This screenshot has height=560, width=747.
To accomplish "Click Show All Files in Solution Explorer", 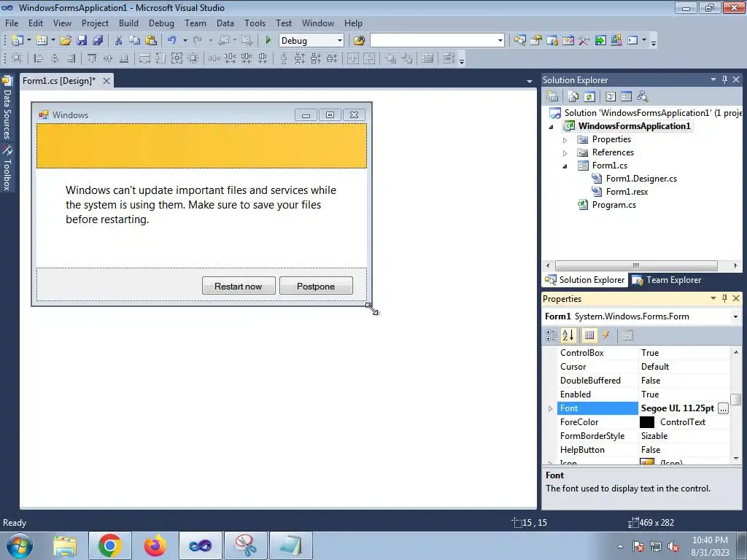I will (x=573, y=97).
